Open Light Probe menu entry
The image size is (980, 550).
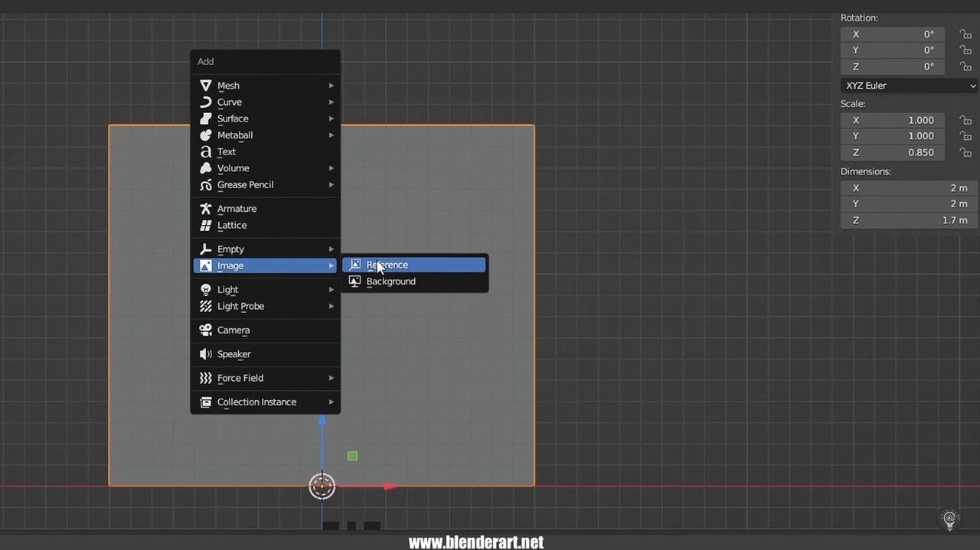265,306
